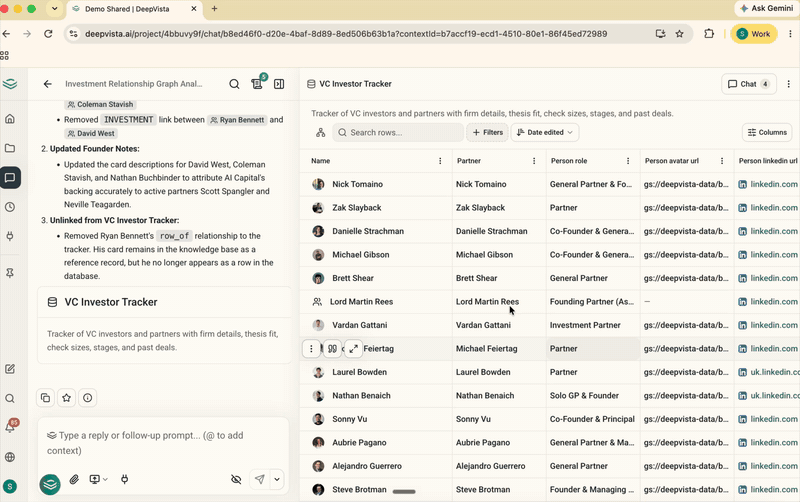
Task: Bookmark page with star icon
Action: (680, 34)
